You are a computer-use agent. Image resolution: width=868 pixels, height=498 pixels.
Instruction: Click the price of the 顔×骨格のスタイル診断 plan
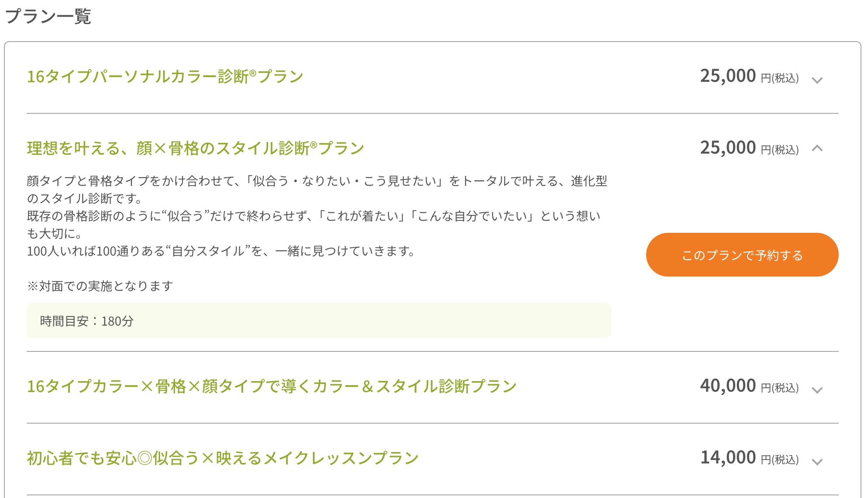(x=728, y=148)
